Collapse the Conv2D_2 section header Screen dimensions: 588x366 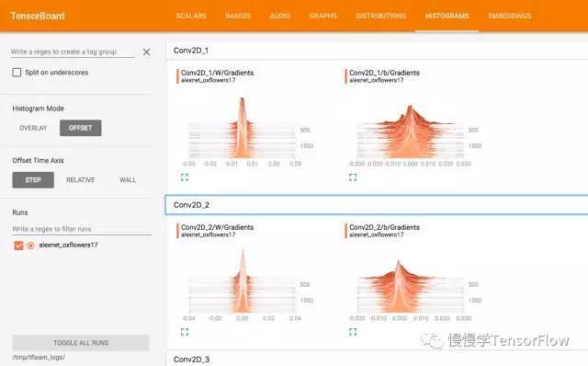click(x=377, y=205)
